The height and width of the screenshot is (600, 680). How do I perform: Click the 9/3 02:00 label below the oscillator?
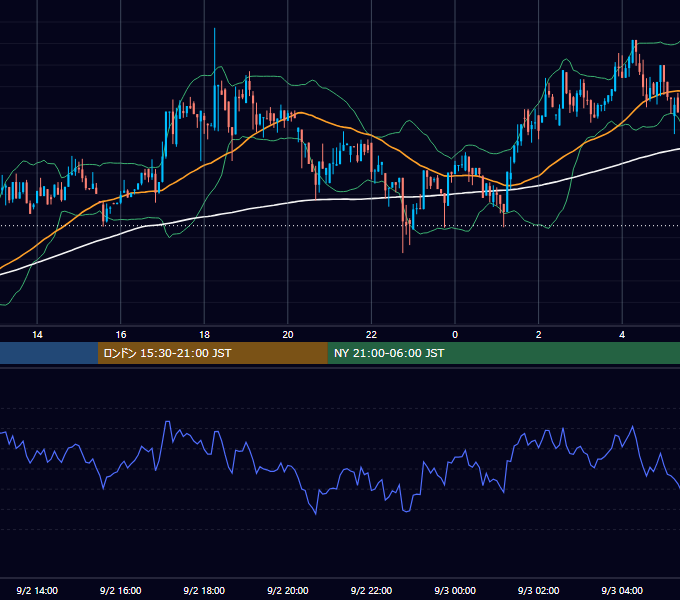[539, 590]
